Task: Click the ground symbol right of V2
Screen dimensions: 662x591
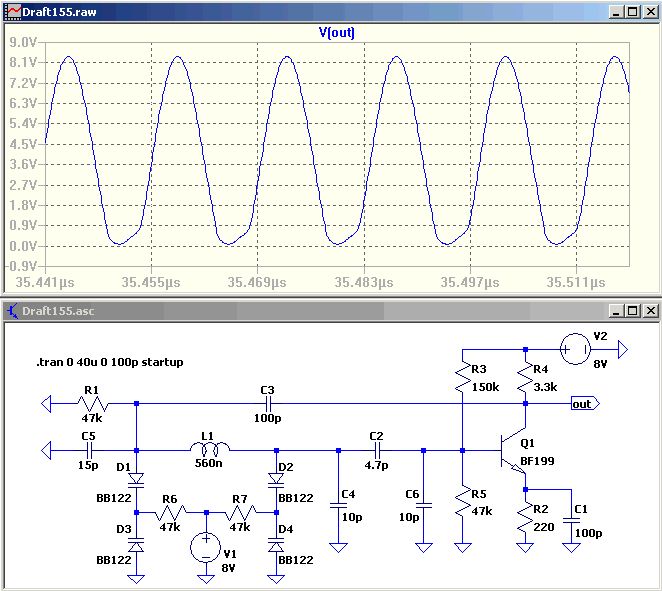Action: click(x=623, y=350)
